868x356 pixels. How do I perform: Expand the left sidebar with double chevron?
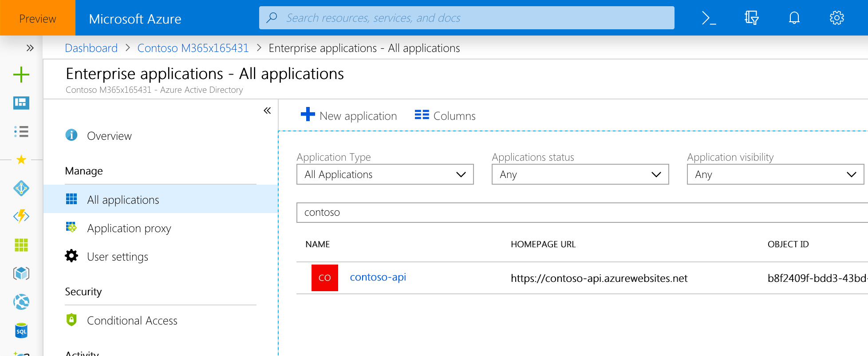[x=30, y=48]
